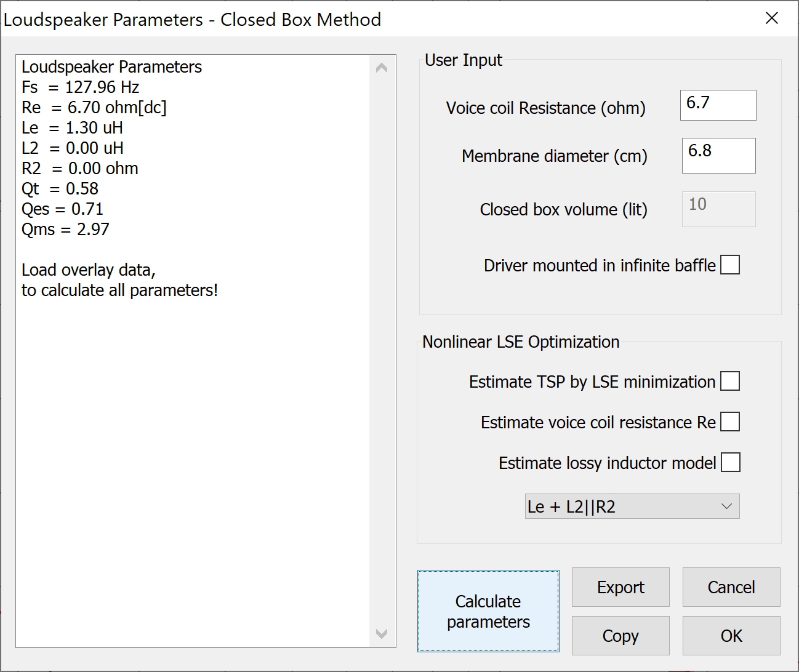
Task: Export the loudspeaker parameters
Action: (x=620, y=587)
